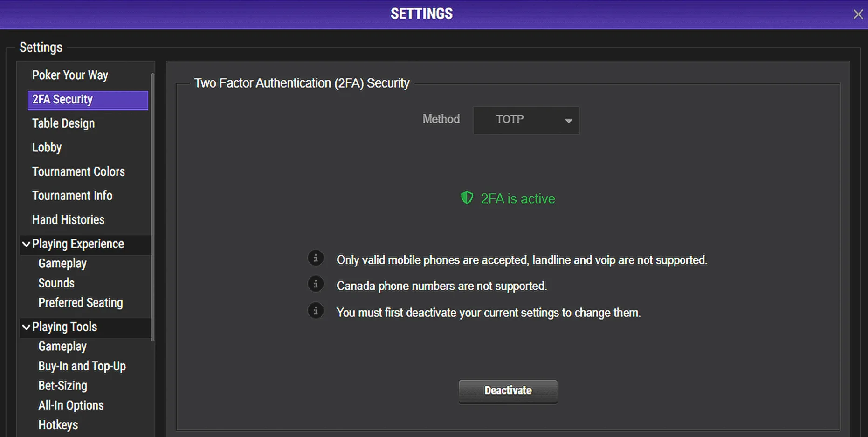Click the sidebar vertical scrollbar
The image size is (868, 437).
pyautogui.click(x=152, y=205)
